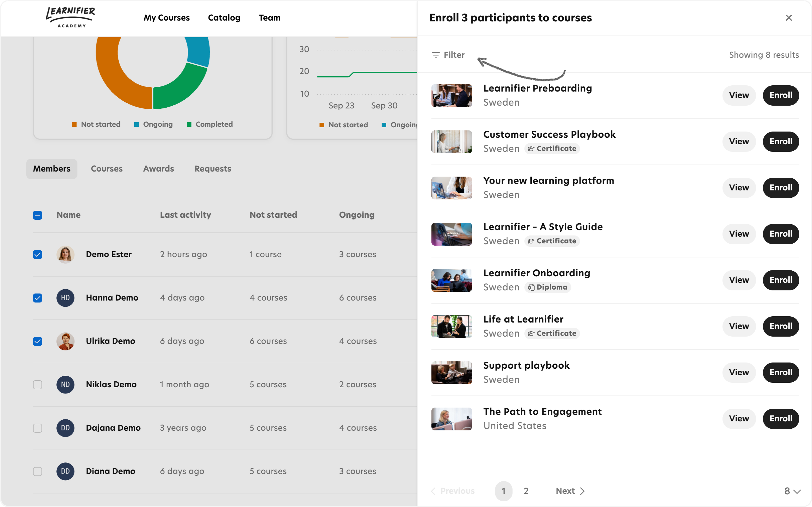Screen dimensions: 812x507
Task: Click the Certificate badge on Customer Success Playbook
Action: click(x=552, y=148)
